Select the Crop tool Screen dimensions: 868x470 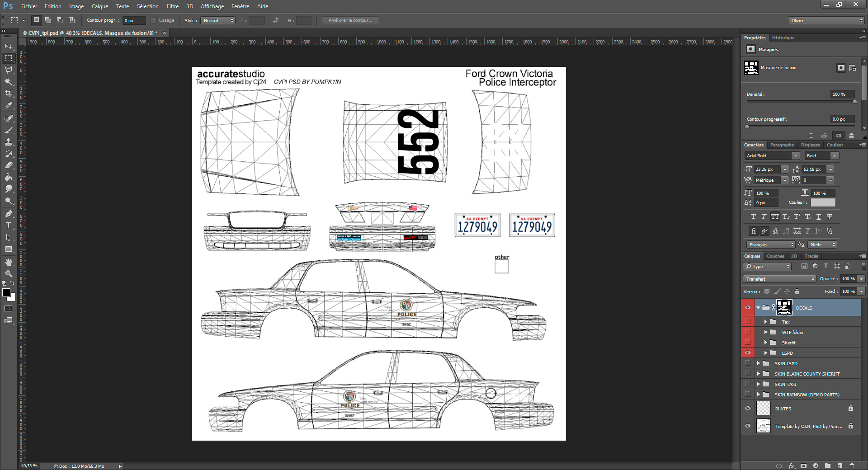9,94
